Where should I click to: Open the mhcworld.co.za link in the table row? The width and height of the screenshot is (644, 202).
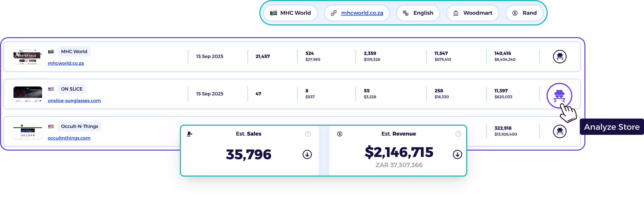(x=66, y=63)
